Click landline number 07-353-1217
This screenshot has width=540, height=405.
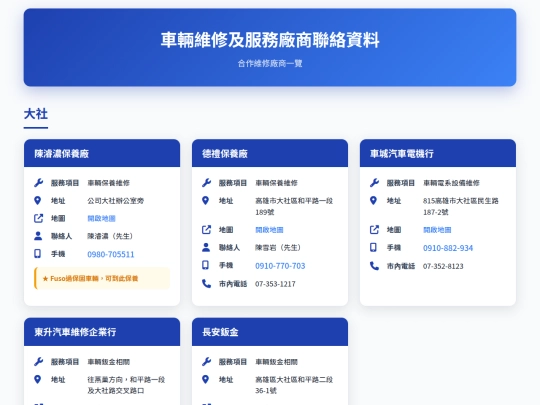(275, 284)
